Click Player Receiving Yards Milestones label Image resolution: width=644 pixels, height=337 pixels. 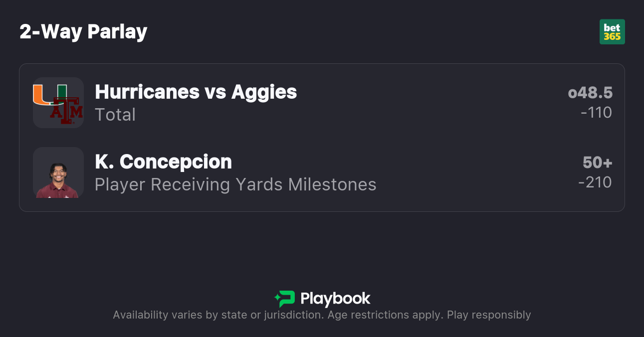click(x=235, y=184)
